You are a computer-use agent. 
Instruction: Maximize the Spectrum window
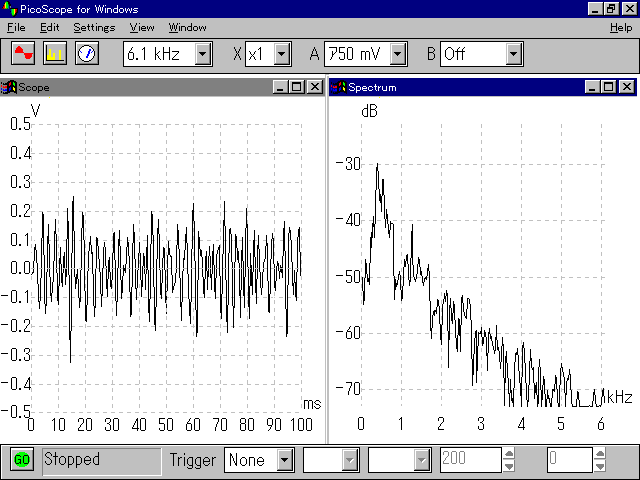pyautogui.click(x=609, y=87)
